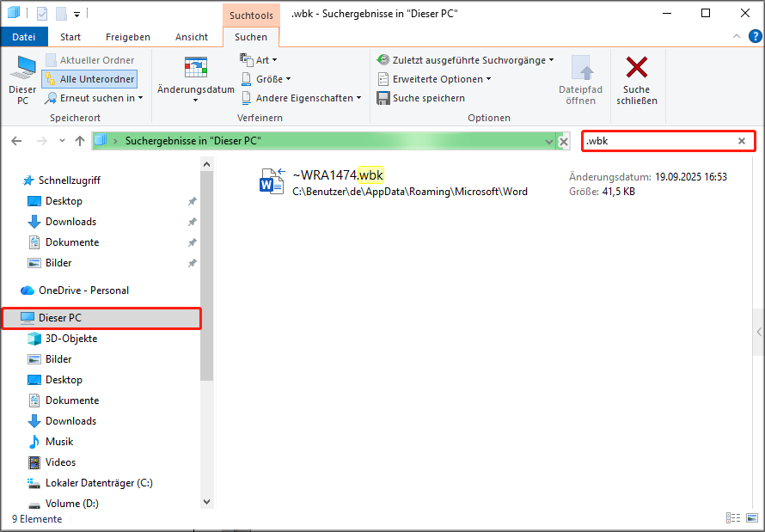Click the red X Suche schließen button
The height and width of the screenshot is (532, 765).
(637, 81)
